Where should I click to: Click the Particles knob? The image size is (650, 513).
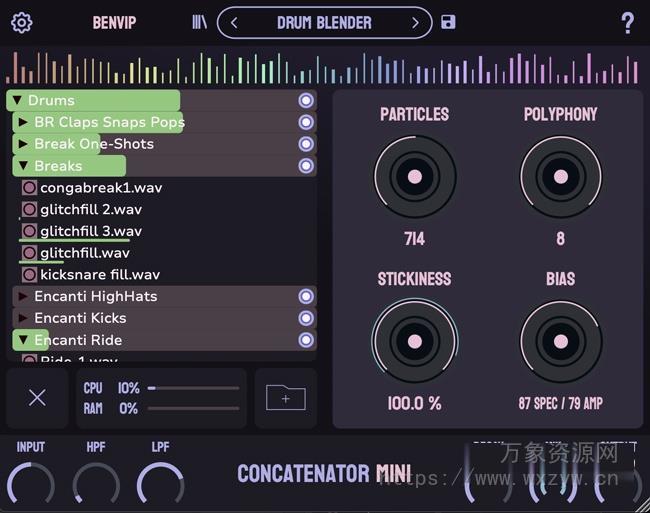coord(415,177)
